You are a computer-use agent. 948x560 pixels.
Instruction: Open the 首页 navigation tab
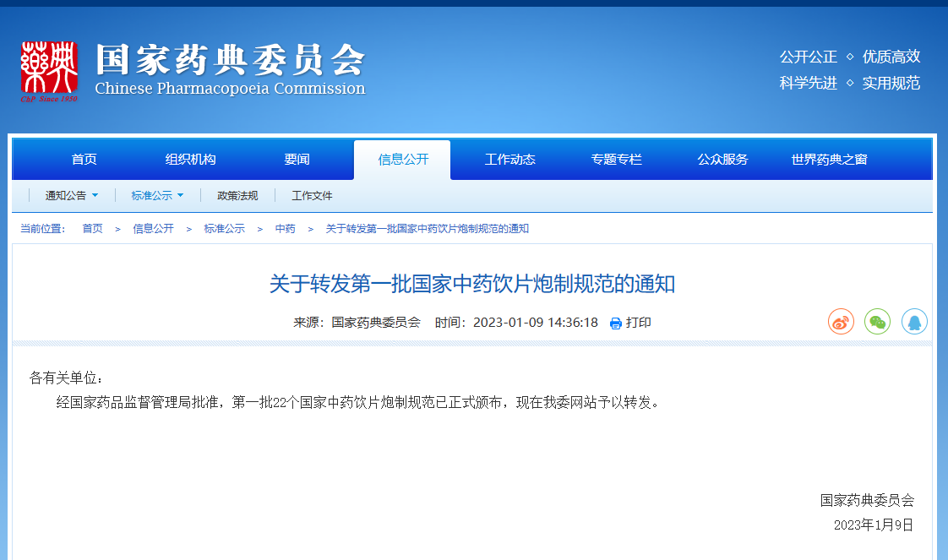click(x=84, y=160)
